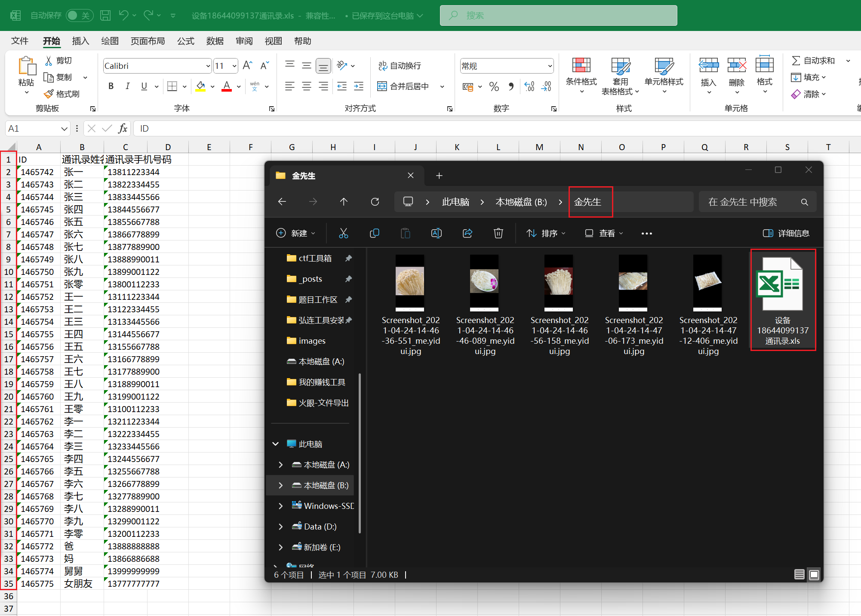The image size is (861, 616).
Task: Click the delete trash icon in Explorer
Action: (x=498, y=233)
